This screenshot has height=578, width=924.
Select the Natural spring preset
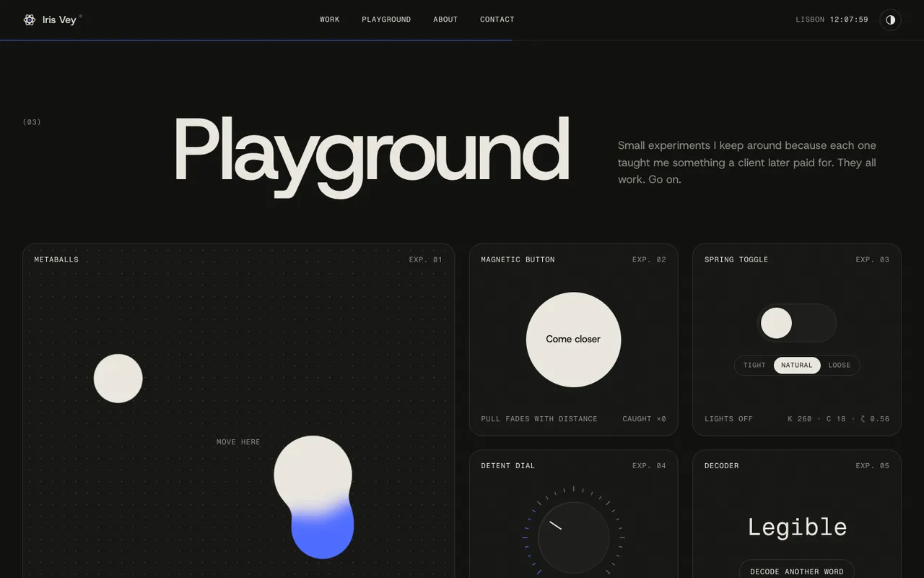(x=797, y=365)
